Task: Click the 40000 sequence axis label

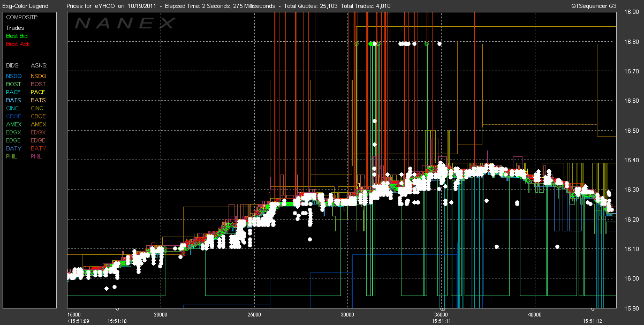Action: click(x=534, y=314)
